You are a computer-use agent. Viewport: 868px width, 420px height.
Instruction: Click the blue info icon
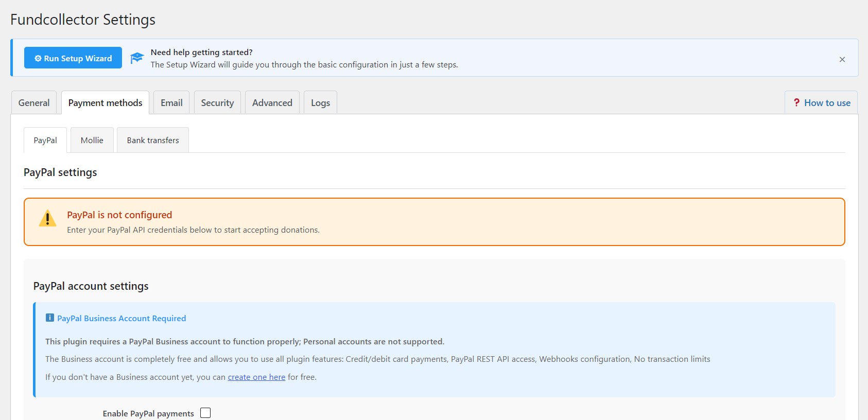pos(50,318)
